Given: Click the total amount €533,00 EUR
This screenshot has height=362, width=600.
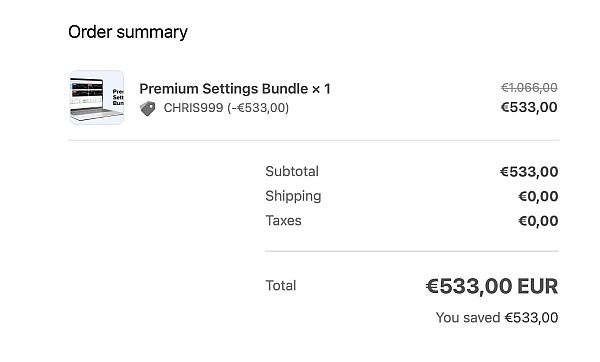Looking at the screenshot, I should [492, 286].
